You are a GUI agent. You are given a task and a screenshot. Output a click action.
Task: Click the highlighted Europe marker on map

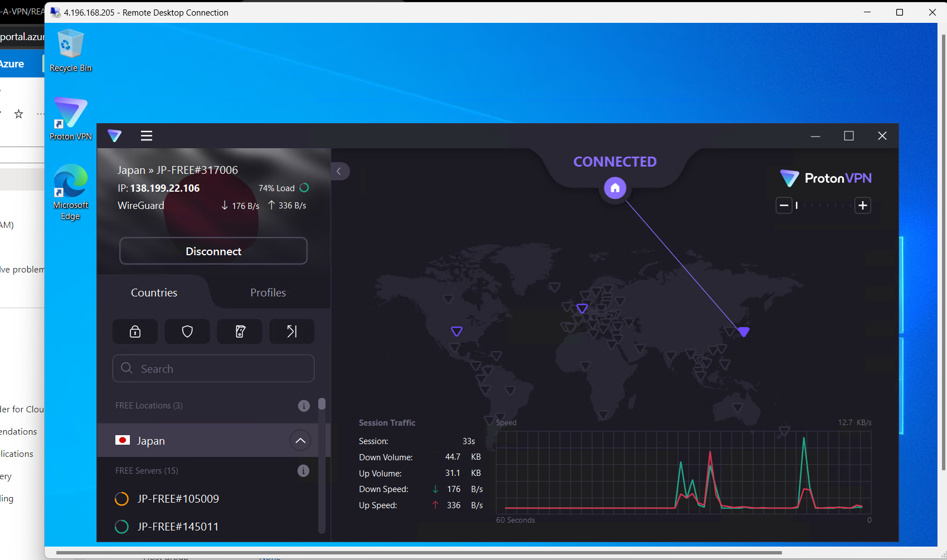pyautogui.click(x=582, y=309)
